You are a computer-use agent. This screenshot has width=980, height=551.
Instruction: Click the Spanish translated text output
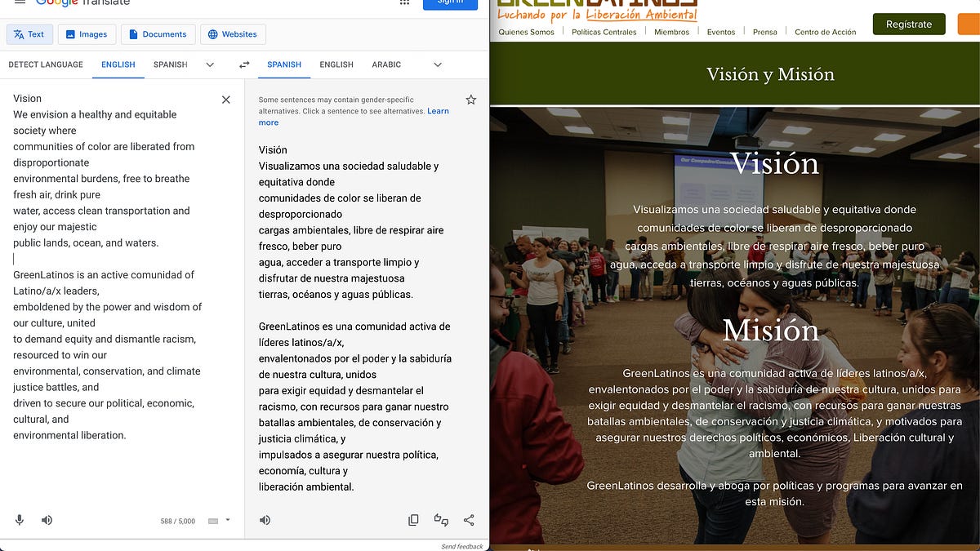[357, 318]
